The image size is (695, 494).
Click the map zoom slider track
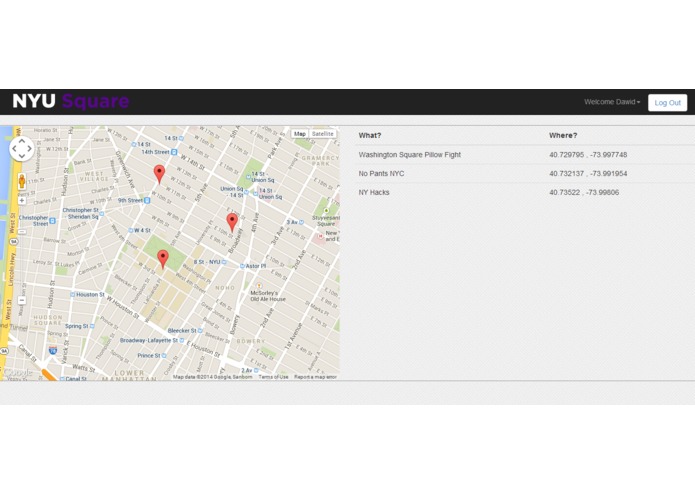(22, 250)
